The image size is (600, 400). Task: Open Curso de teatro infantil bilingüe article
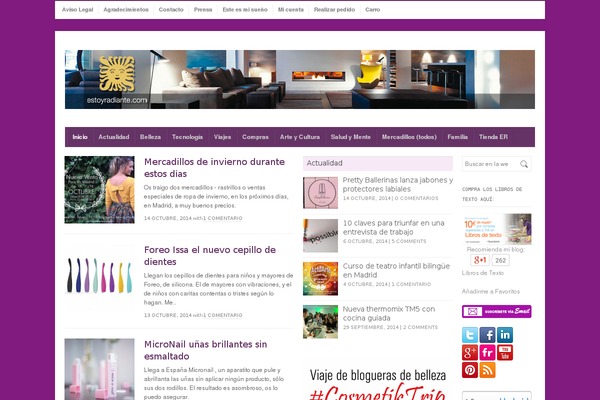396,270
